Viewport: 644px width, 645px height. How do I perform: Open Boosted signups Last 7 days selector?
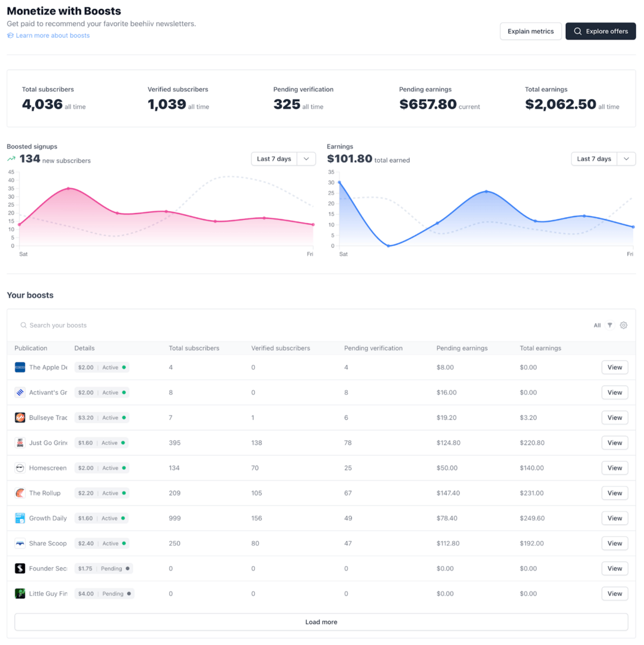[x=274, y=159]
